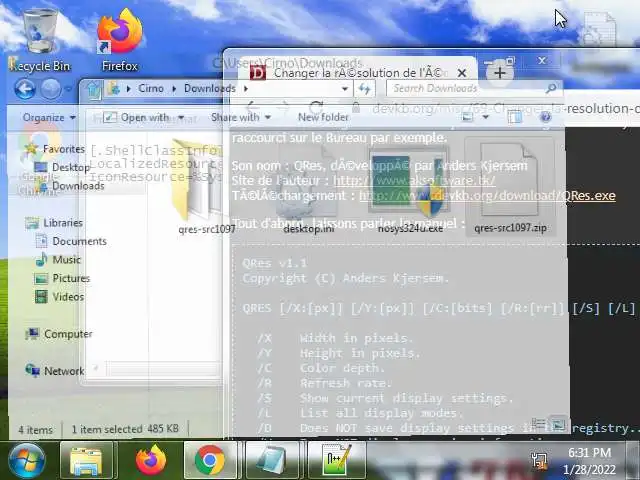Click the faded document icon on desktop

click(x=598, y=29)
